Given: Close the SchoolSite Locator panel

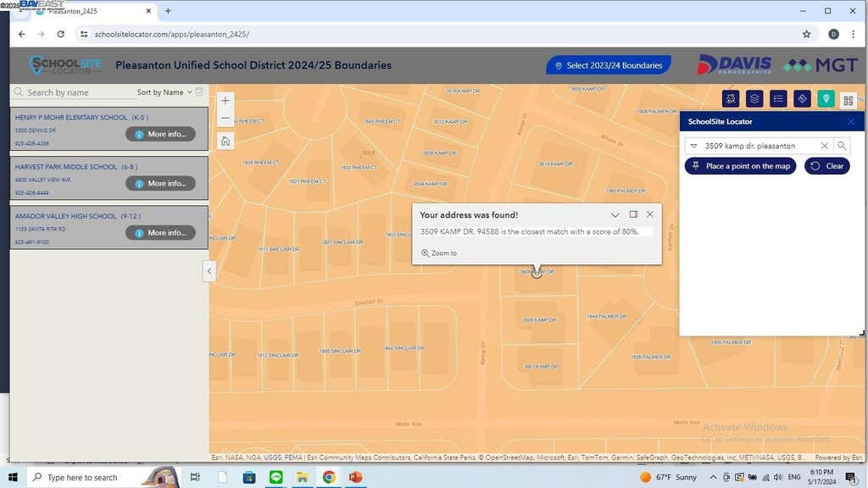Looking at the screenshot, I should coord(851,122).
